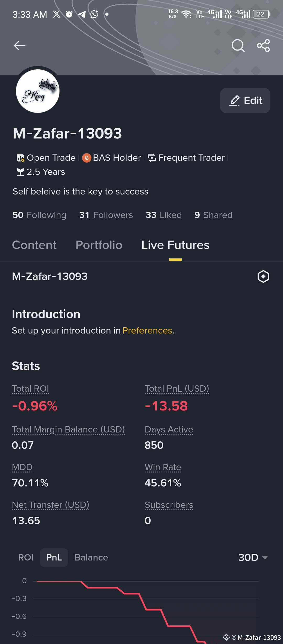This screenshot has width=283, height=644.
Task: Select the ROI chart toggle
Action: [26, 557]
